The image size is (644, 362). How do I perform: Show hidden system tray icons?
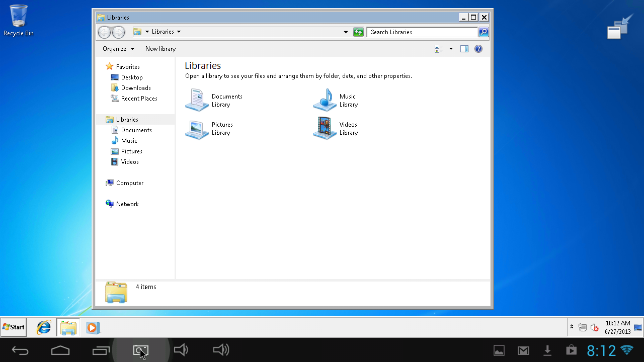572,327
